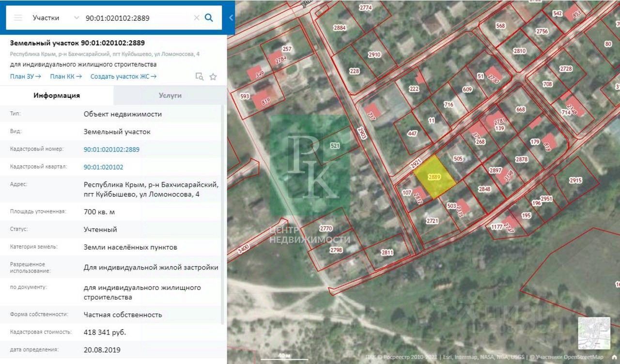
Task: Select the Информация tab
Action: click(57, 95)
